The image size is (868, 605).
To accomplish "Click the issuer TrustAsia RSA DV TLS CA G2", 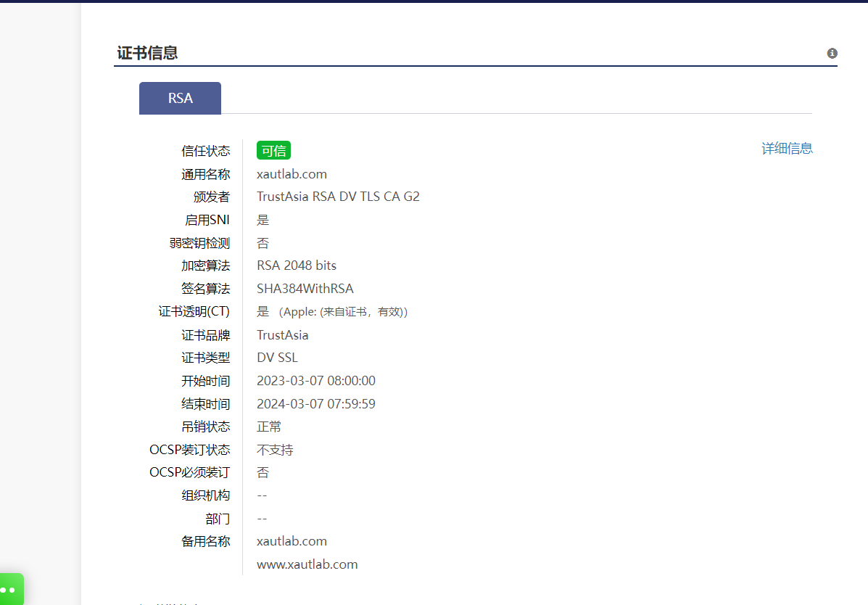I will 338,197.
